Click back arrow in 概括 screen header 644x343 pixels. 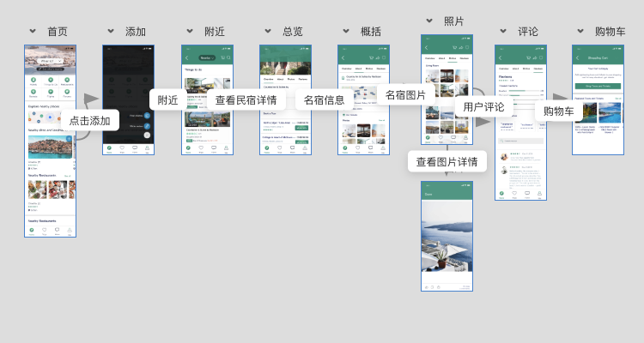343,57
